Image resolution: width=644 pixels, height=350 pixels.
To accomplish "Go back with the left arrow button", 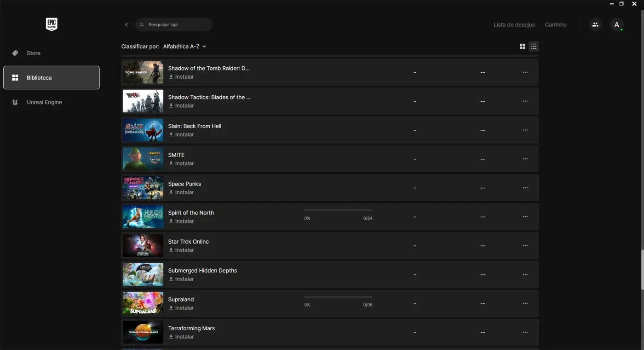I will pyautogui.click(x=126, y=24).
